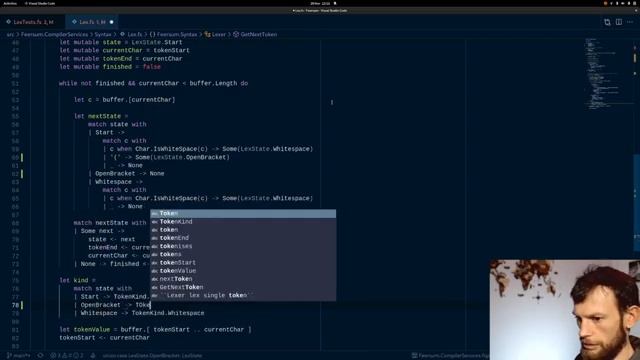Click the orange tray indicator icon

pos(605,3)
